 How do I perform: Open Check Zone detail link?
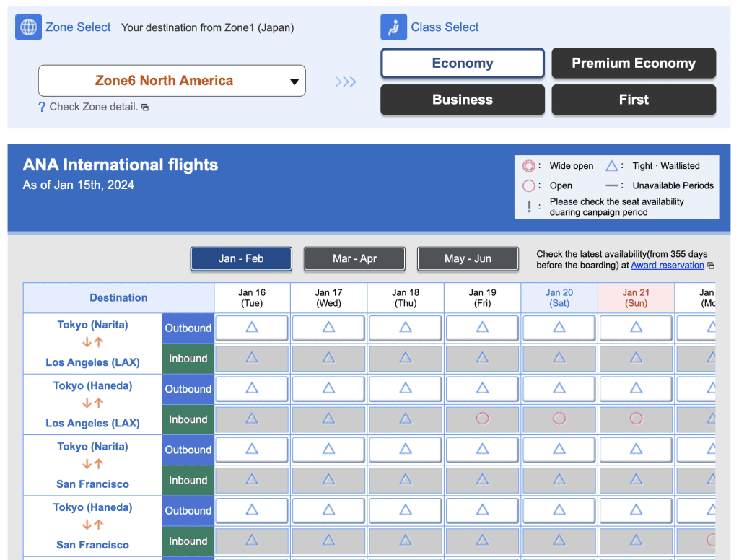point(93,107)
